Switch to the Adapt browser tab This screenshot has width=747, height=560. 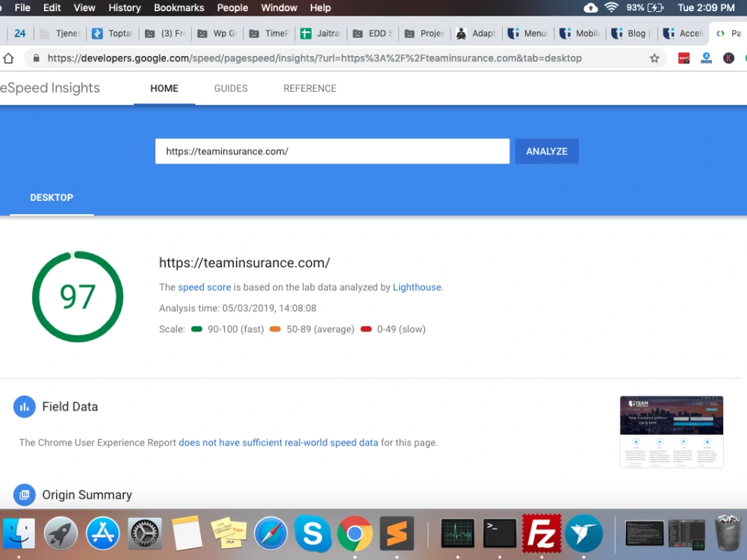477,34
